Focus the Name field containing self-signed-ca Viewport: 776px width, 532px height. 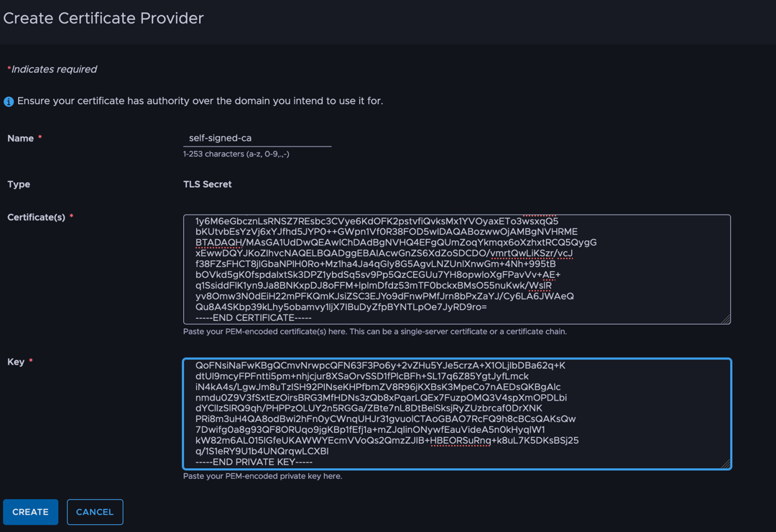tap(257, 138)
